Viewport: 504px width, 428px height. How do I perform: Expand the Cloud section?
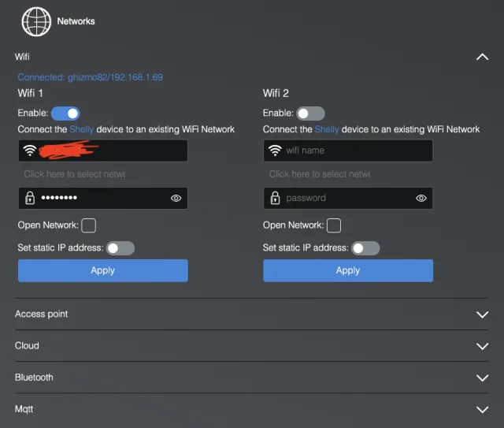[x=483, y=346]
